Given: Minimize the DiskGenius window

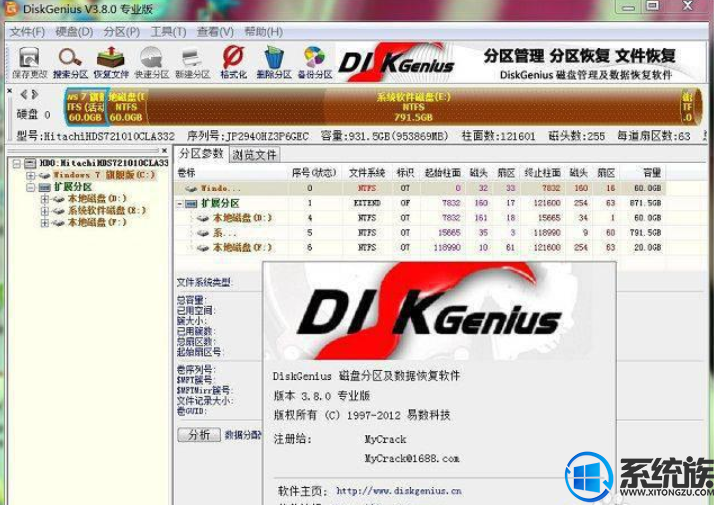Looking at the screenshot, I should [x=629, y=6].
